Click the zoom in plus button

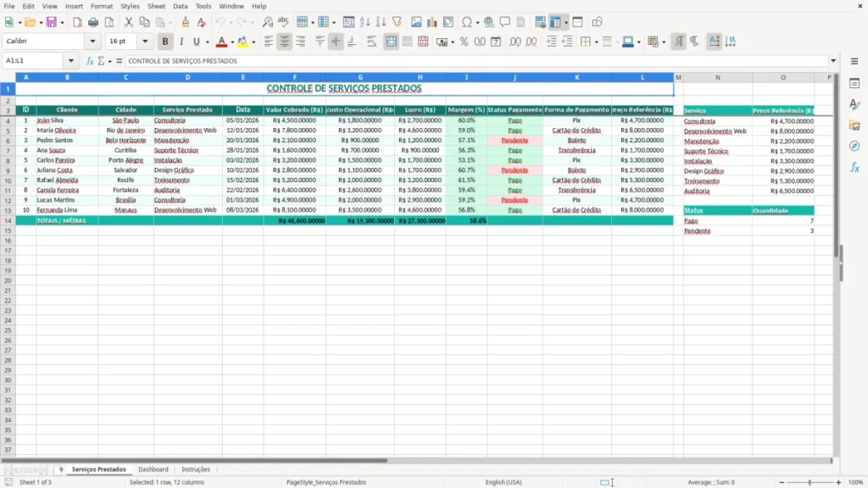click(x=838, y=482)
